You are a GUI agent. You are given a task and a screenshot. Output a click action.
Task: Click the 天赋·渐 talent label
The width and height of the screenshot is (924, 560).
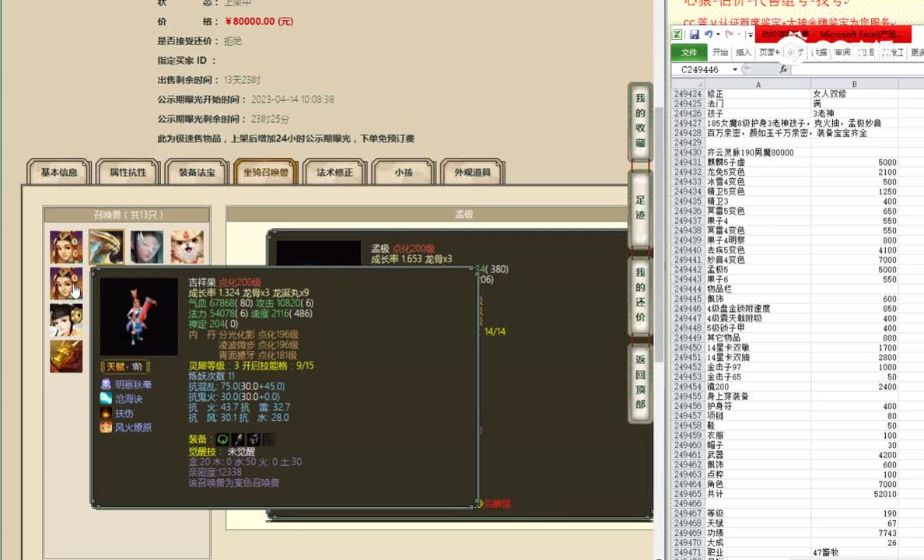[125, 366]
